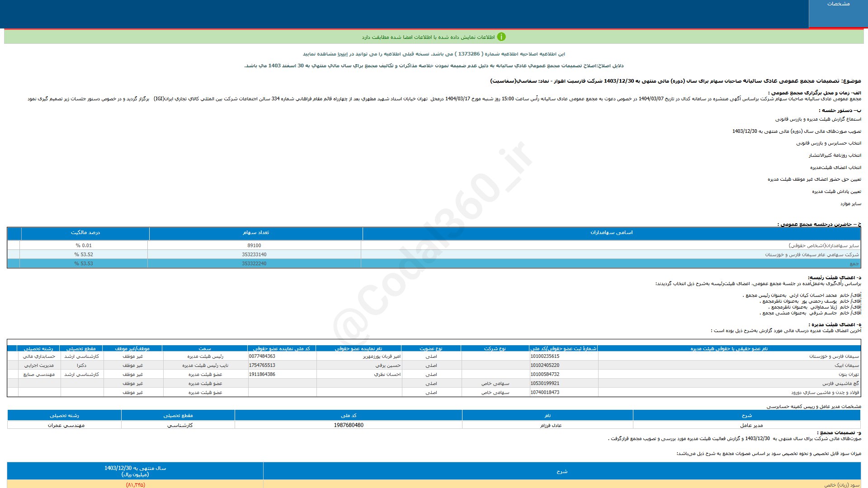Follow the اینجا link to the previous notice
This screenshot has width=868, height=488.
point(344,54)
